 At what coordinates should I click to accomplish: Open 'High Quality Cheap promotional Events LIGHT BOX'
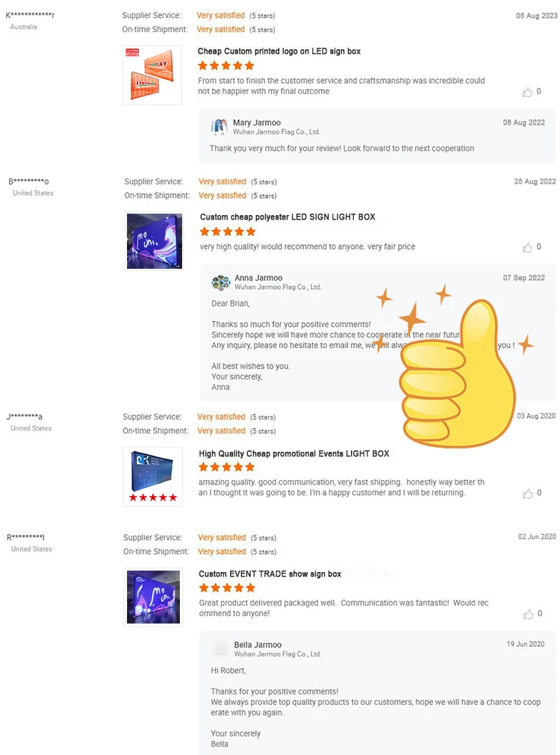[x=293, y=453]
